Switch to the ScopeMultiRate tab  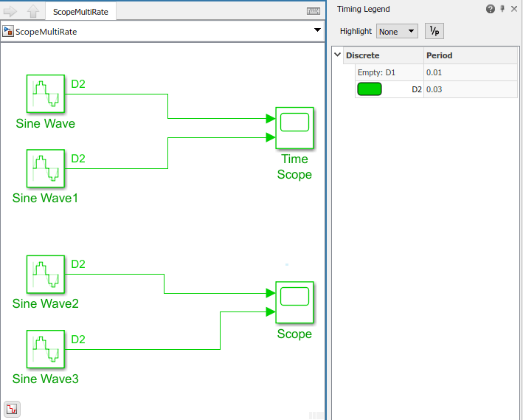[x=80, y=12]
